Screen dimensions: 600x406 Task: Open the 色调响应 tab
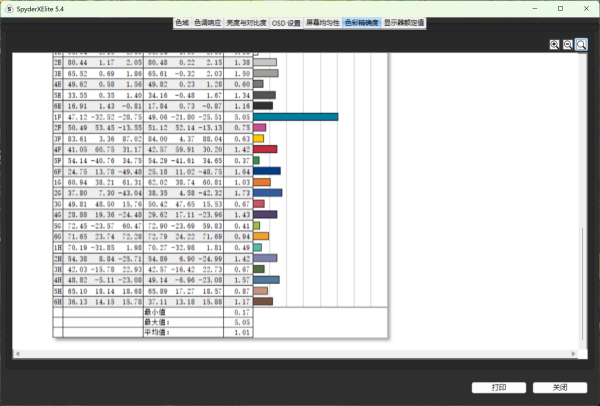tap(209, 21)
